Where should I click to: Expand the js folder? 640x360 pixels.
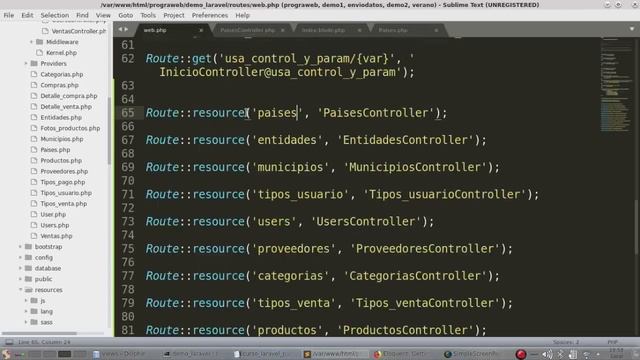(x=26, y=300)
